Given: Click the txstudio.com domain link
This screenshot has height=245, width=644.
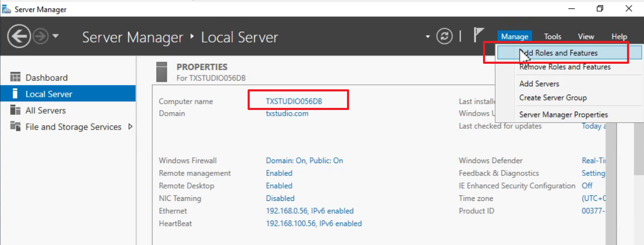Looking at the screenshot, I should (287, 113).
